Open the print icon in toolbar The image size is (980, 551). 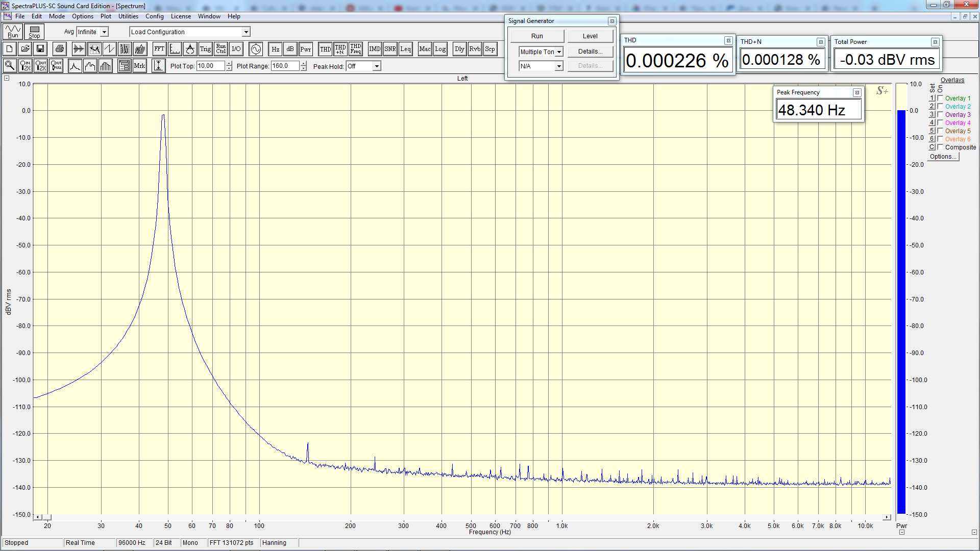pyautogui.click(x=60, y=49)
